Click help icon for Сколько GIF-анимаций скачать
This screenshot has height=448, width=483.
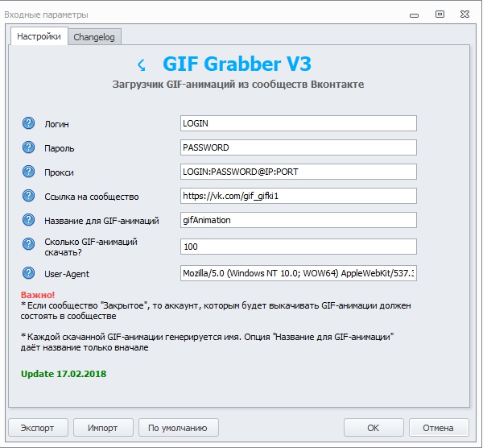[x=29, y=246]
